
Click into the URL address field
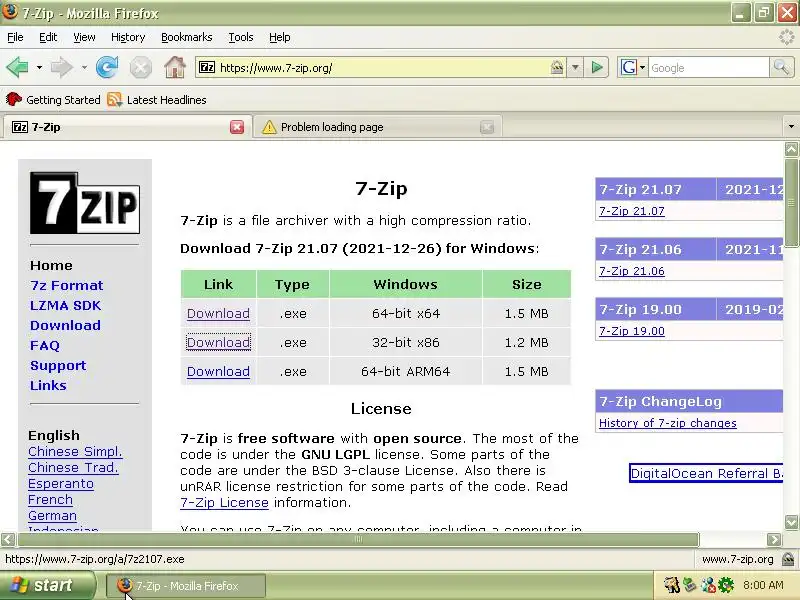tap(383, 67)
